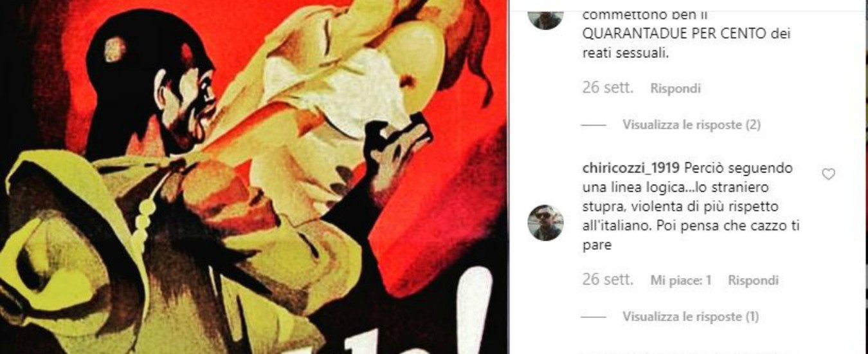
Task: Click Rispondi next to Mi piace: 1
Action: point(753,281)
